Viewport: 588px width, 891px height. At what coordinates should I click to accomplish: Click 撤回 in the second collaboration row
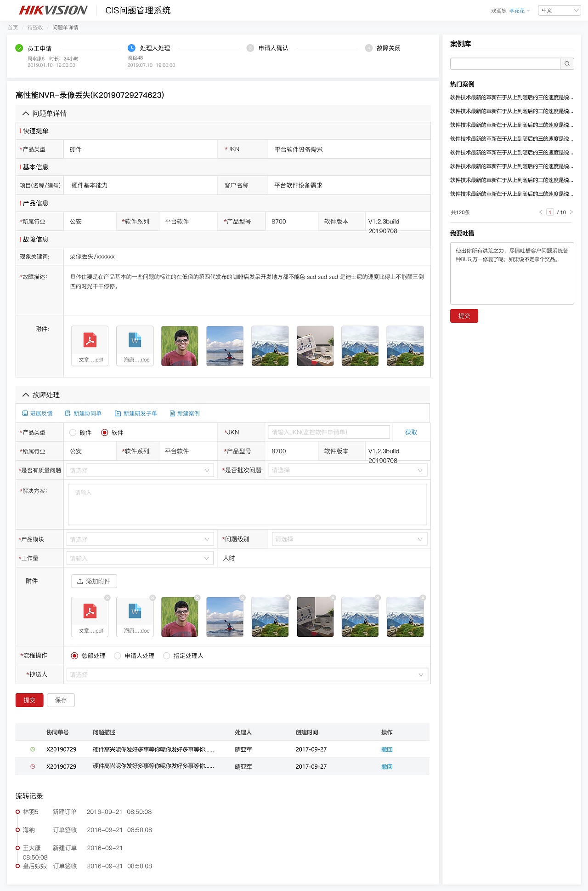(x=387, y=766)
